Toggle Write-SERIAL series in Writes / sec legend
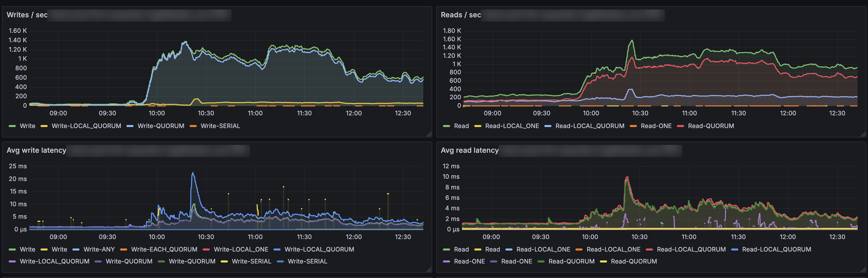The width and height of the screenshot is (868, 278). (220, 126)
